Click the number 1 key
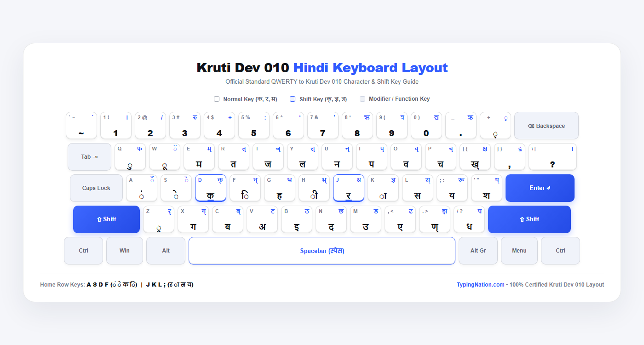 tap(115, 126)
